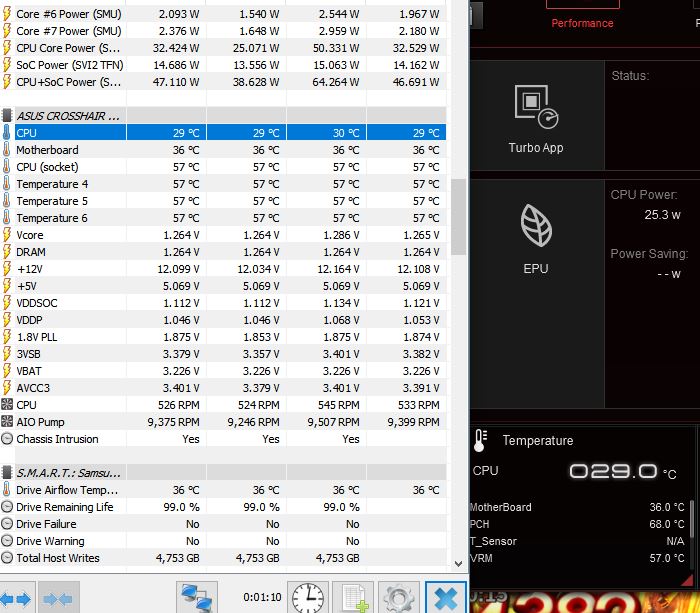
Task: Open the remote network monitoring icon
Action: [x=197, y=598]
